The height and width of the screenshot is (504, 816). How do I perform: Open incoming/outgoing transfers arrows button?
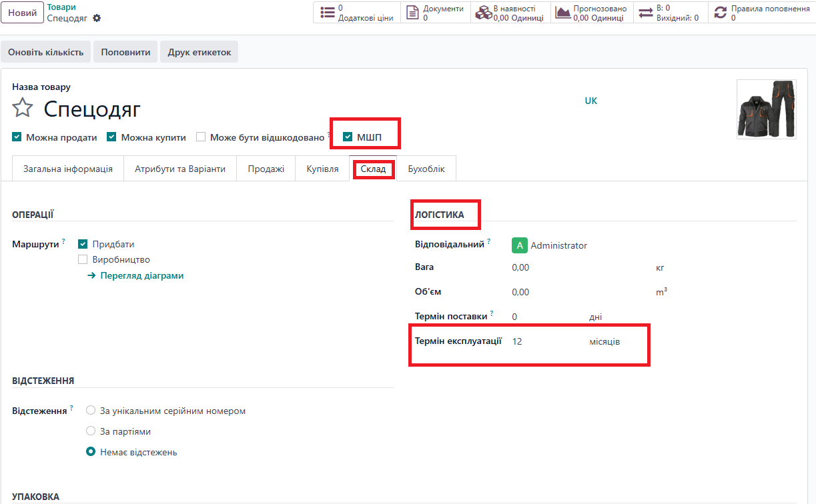(646, 13)
